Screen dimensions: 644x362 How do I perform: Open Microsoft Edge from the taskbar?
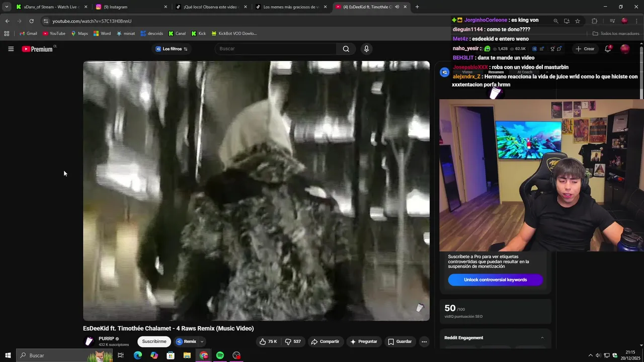(x=137, y=355)
